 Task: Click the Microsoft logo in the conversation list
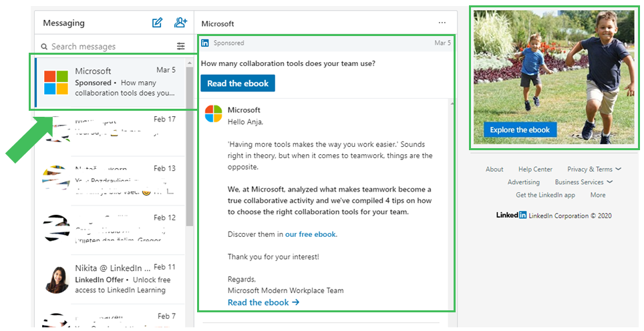point(56,83)
